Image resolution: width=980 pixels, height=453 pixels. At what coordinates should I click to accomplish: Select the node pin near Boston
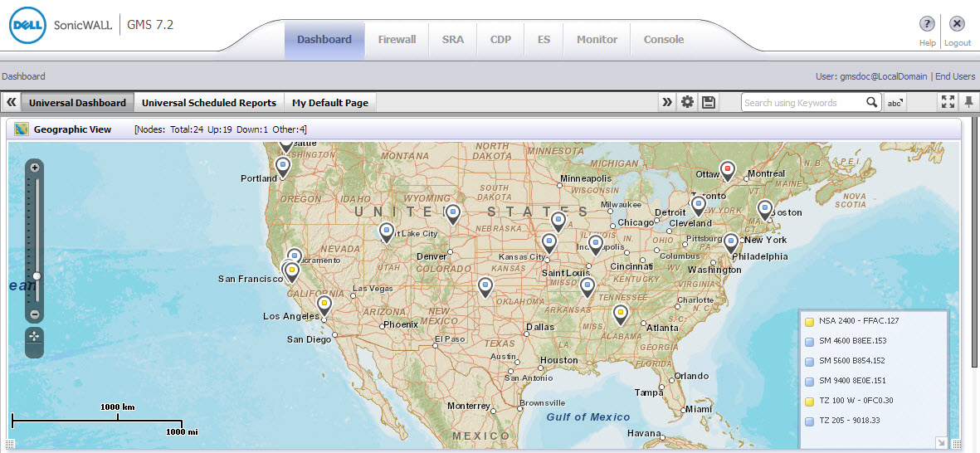click(765, 210)
